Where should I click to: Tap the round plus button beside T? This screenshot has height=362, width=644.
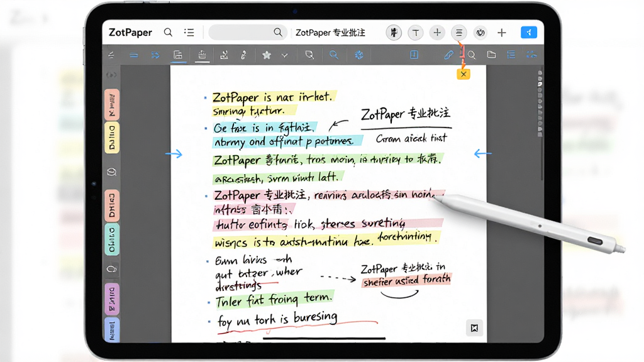point(437,33)
